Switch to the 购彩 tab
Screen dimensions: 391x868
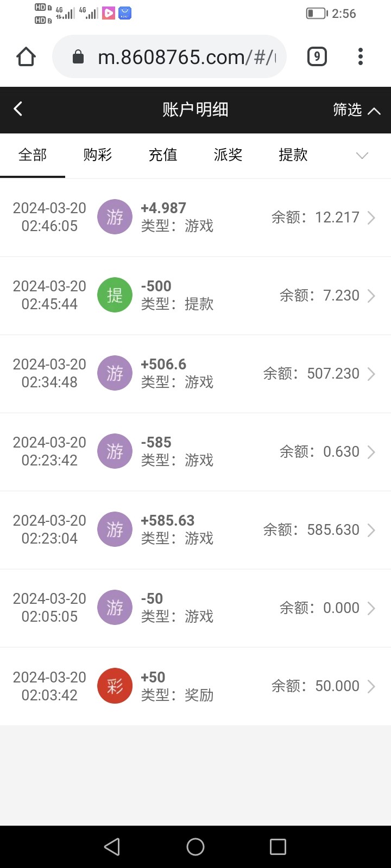coord(98,155)
